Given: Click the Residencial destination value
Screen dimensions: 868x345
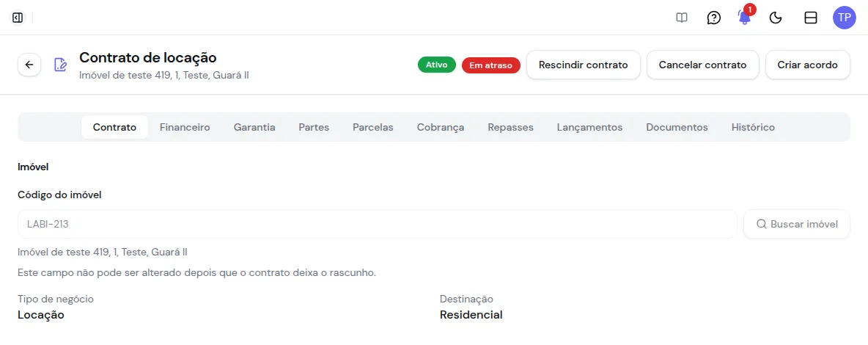Looking at the screenshot, I should [471, 315].
